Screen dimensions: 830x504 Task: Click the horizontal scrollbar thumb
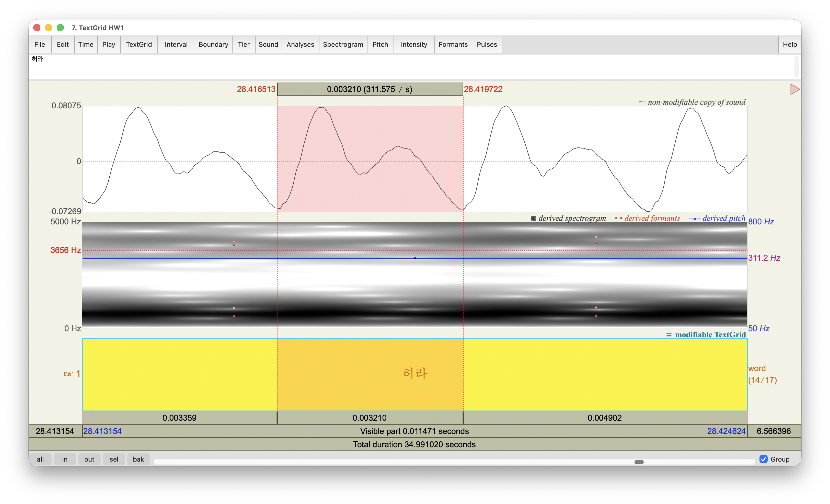click(x=639, y=462)
